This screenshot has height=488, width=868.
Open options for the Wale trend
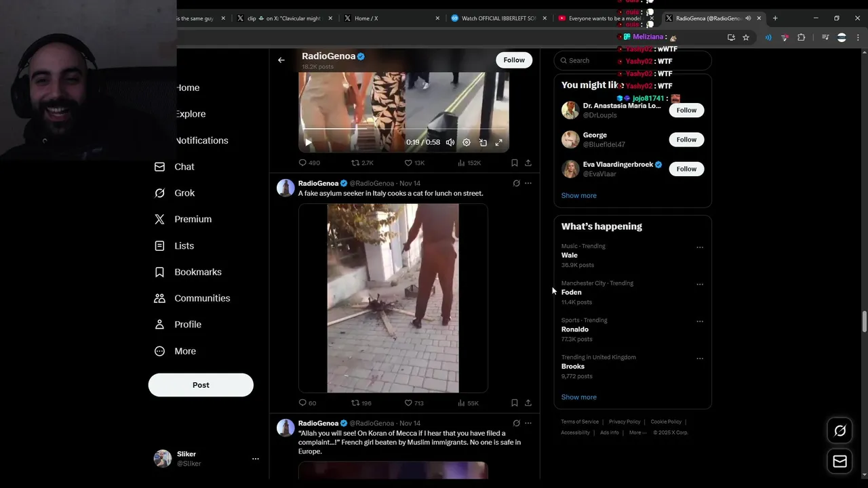click(700, 247)
